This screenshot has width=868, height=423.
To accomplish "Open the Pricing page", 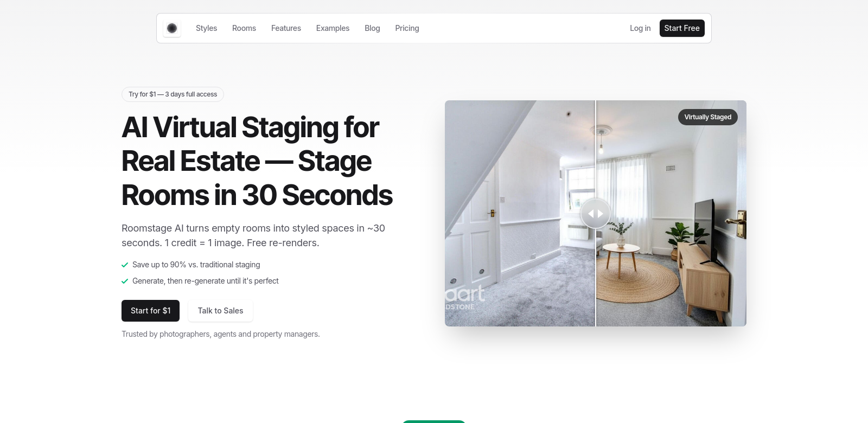I will coord(407,28).
